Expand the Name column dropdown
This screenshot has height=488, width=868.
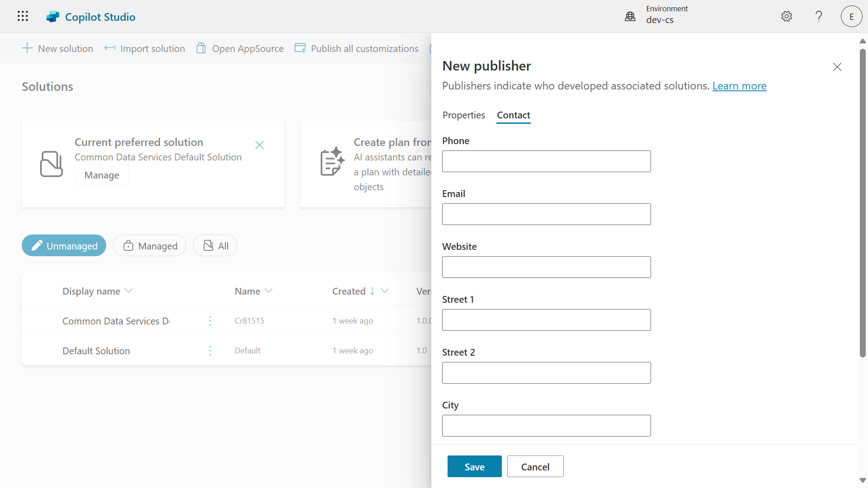pyautogui.click(x=269, y=291)
